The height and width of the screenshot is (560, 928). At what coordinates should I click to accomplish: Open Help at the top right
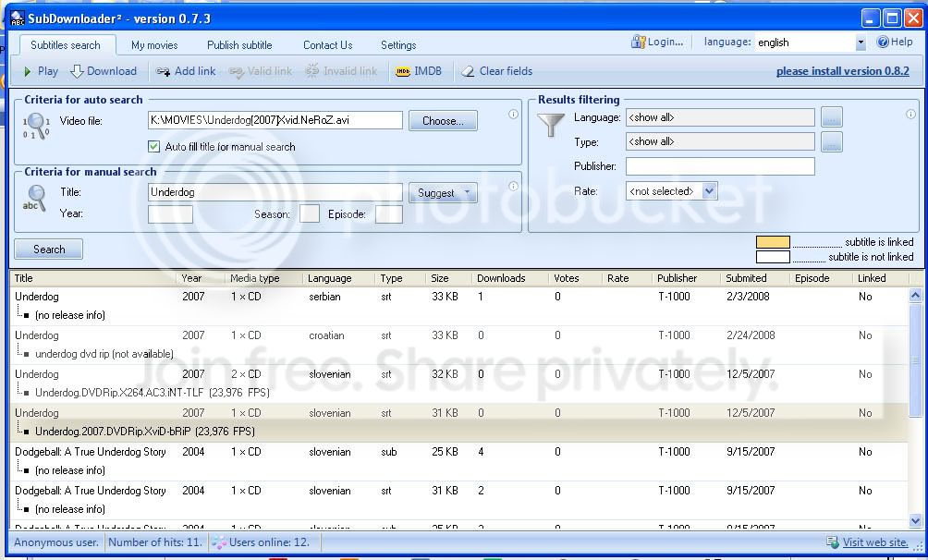(895, 42)
